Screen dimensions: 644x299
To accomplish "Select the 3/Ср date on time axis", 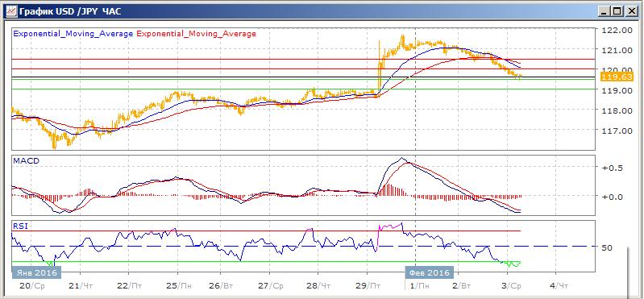I will 512,285.
